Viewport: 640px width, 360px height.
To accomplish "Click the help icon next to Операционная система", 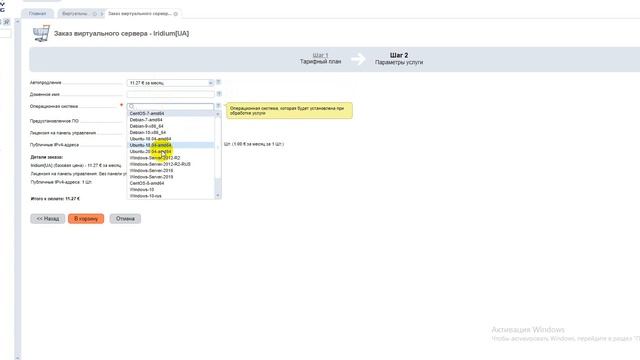I will (x=218, y=106).
